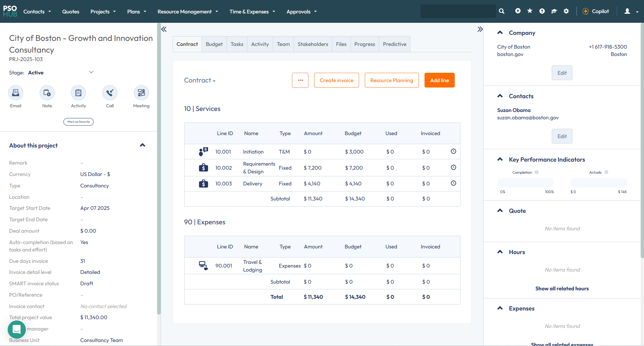Open the settings gear in top bar
This screenshot has width=644, height=346.
coord(566,11)
